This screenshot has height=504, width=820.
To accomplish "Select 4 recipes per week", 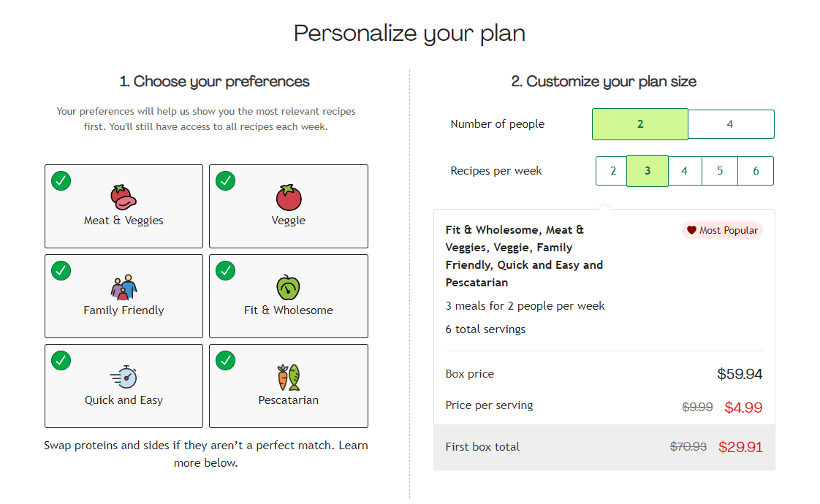I will 685,170.
